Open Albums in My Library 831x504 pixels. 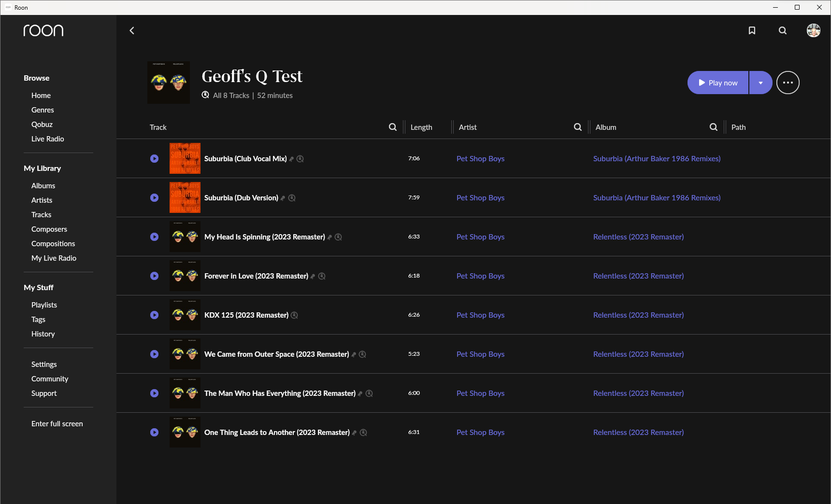(43, 186)
